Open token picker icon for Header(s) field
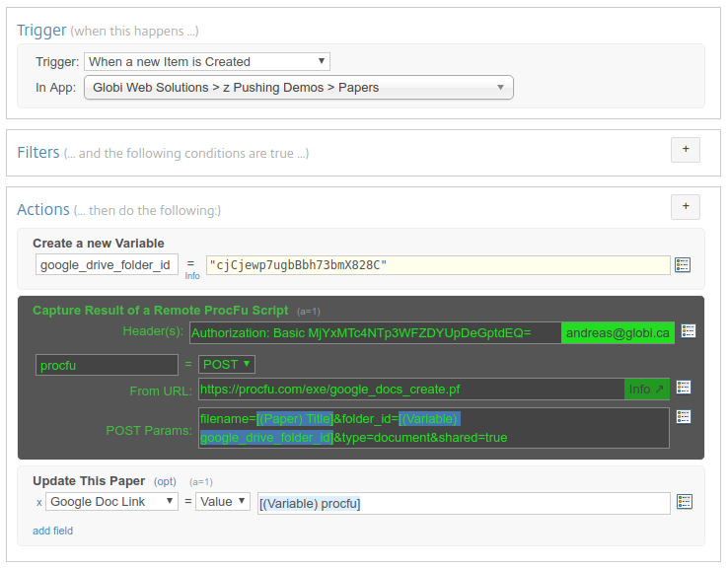 point(689,331)
